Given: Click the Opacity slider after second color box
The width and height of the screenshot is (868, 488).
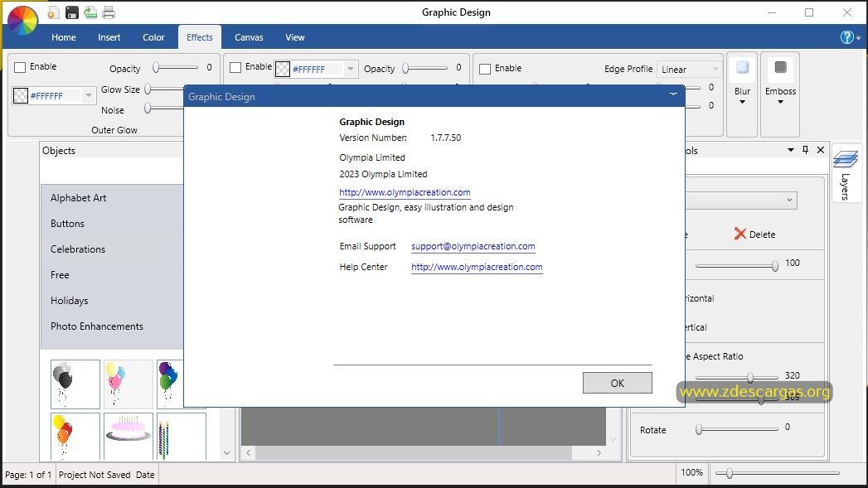Looking at the screenshot, I should [x=425, y=67].
